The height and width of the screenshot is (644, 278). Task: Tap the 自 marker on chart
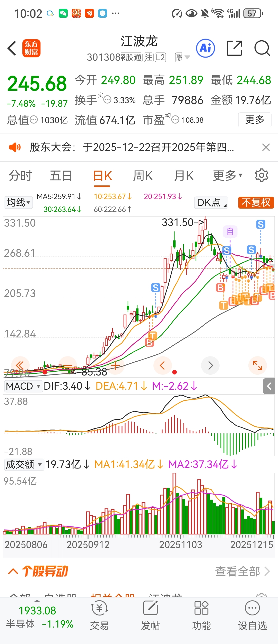(x=230, y=231)
